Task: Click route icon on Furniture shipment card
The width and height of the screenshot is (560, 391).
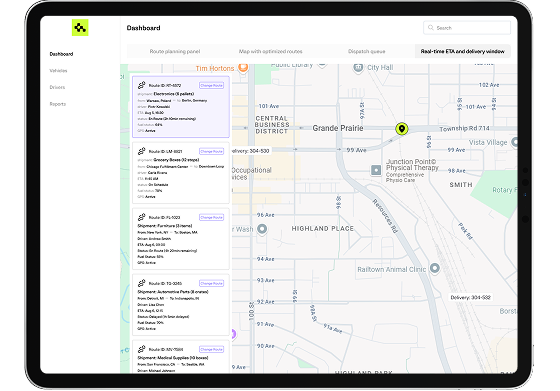Action: pos(141,217)
